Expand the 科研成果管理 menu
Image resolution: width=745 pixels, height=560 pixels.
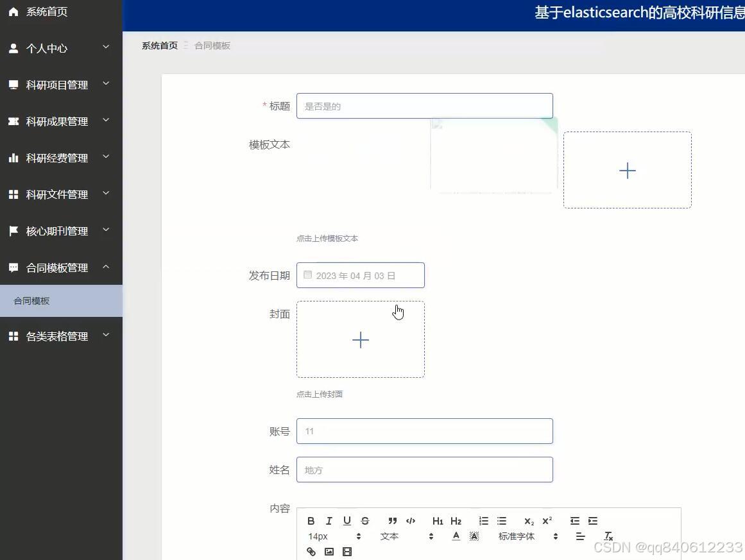coord(62,121)
